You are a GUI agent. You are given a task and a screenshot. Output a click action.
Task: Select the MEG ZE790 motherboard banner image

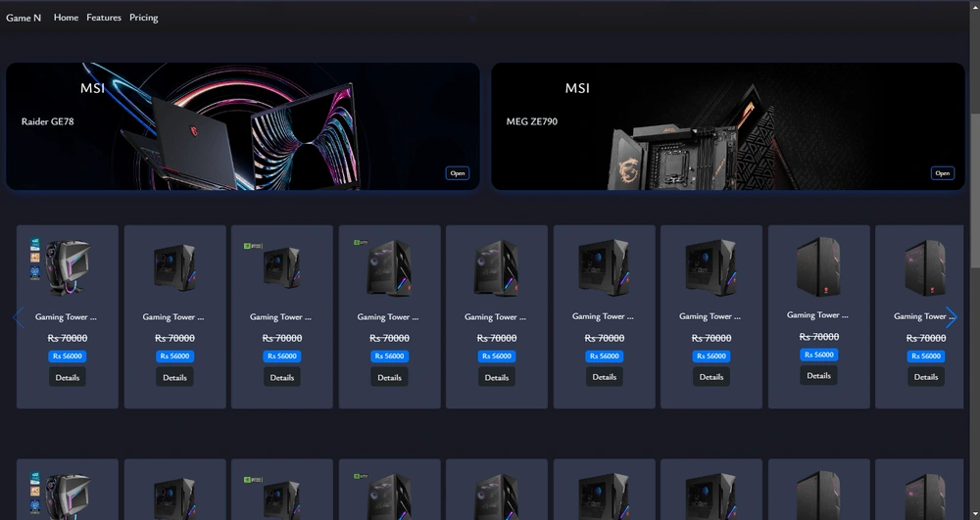(x=728, y=126)
